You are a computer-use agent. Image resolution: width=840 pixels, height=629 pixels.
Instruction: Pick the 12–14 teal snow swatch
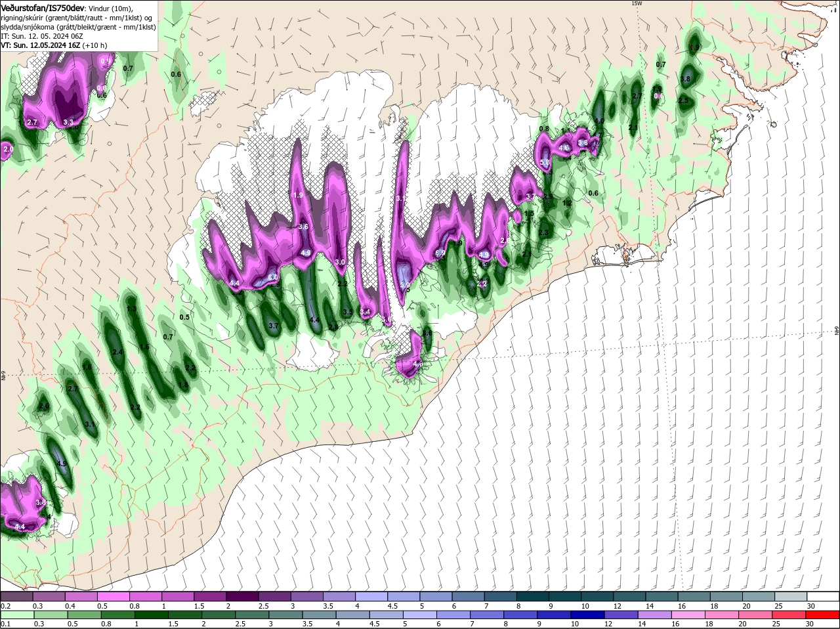pos(629,597)
